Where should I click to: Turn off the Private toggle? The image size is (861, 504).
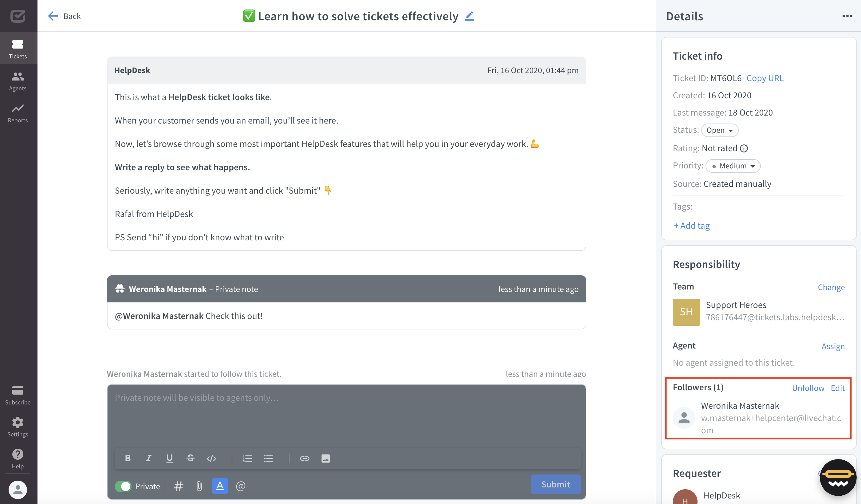(123, 486)
